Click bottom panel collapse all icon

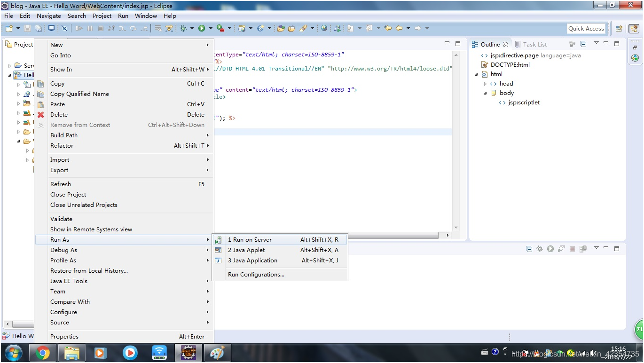click(x=529, y=249)
